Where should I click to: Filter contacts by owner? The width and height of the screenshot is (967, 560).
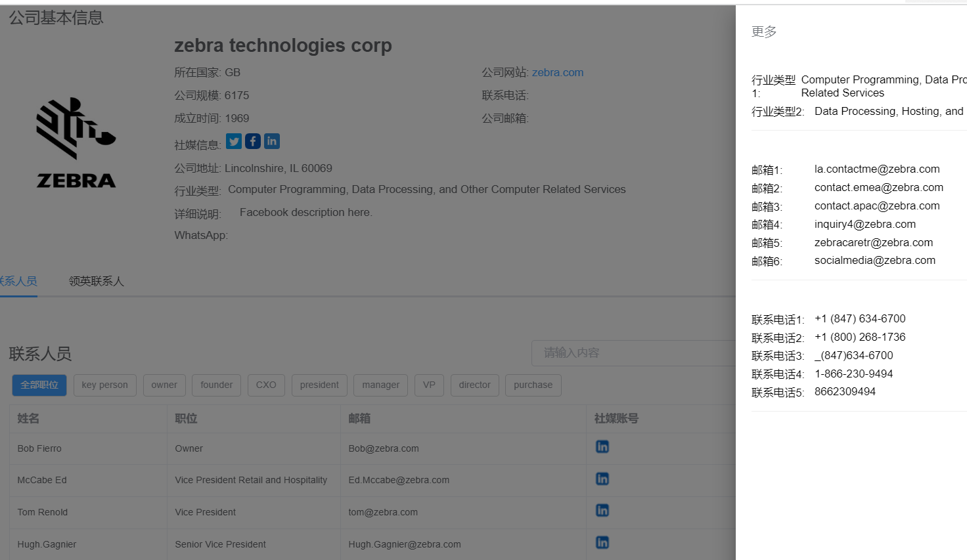tap(164, 385)
